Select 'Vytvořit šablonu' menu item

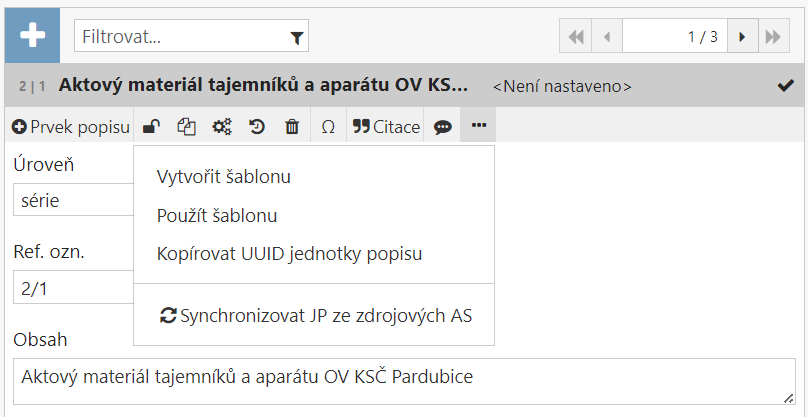(x=224, y=177)
